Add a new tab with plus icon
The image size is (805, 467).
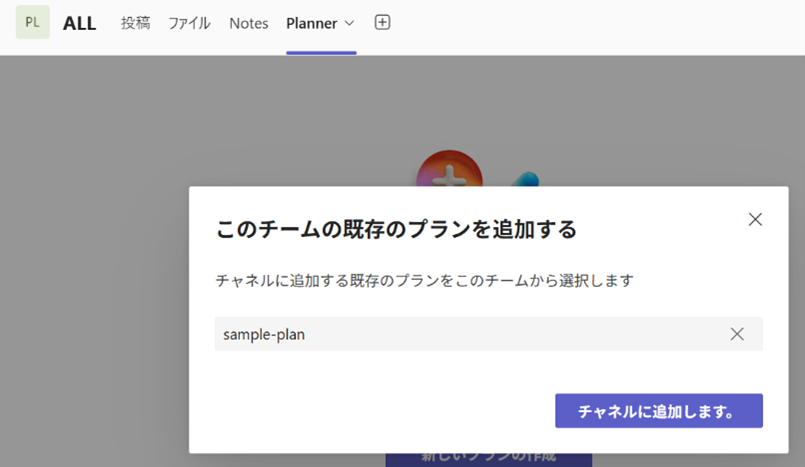click(382, 22)
